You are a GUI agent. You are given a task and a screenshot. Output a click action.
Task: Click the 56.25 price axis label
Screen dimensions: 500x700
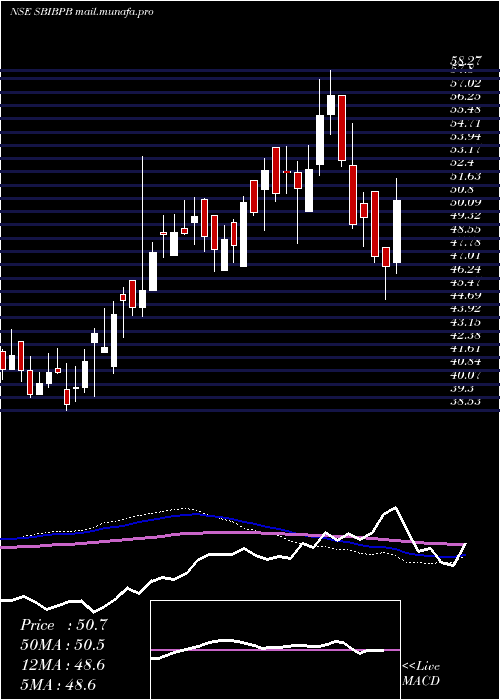[464, 96]
